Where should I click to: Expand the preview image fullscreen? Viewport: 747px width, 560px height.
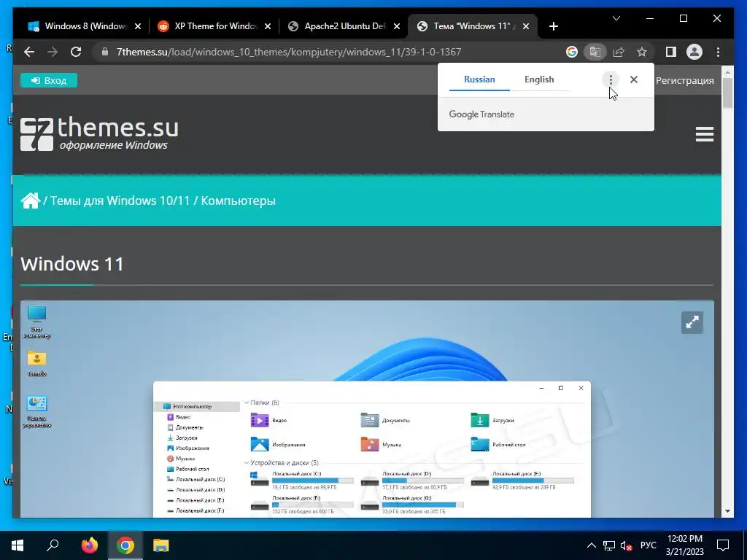pos(692,323)
